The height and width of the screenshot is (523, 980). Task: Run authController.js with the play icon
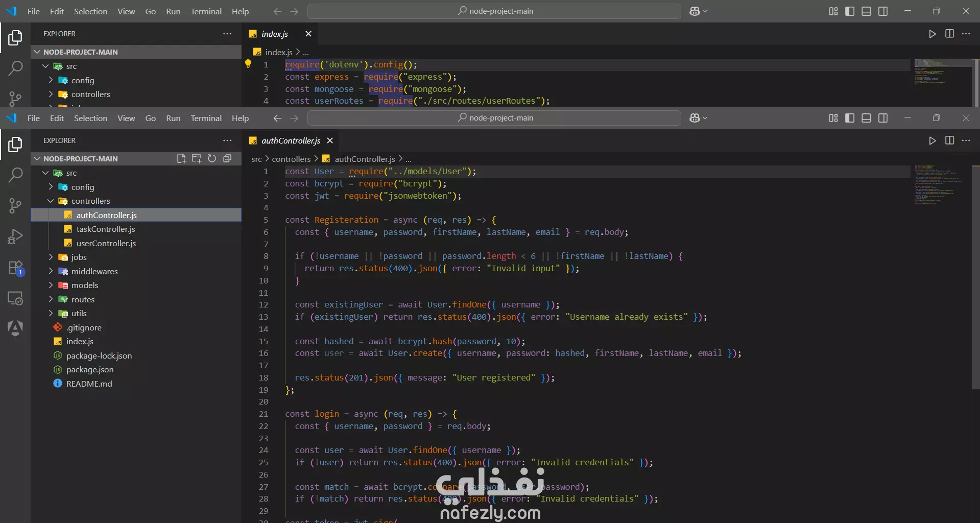(933, 140)
